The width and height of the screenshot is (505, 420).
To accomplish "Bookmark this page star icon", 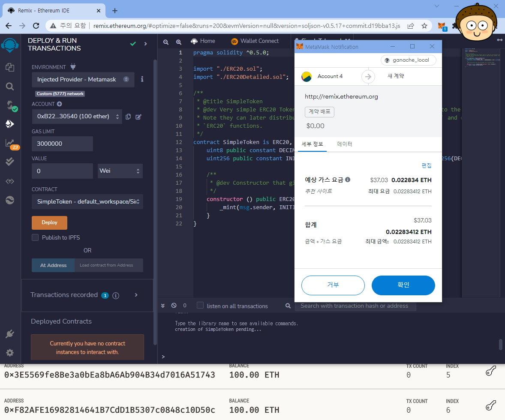I will (x=424, y=26).
